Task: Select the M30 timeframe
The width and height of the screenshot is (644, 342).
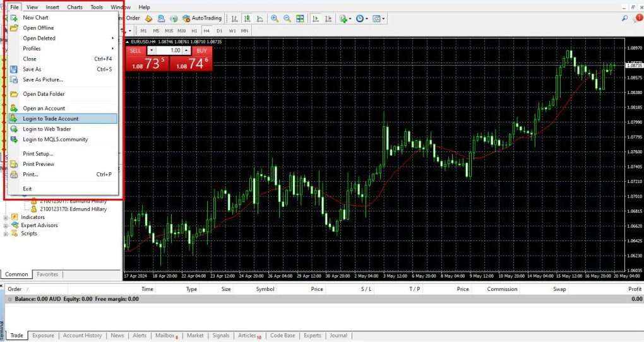Action: [182, 31]
